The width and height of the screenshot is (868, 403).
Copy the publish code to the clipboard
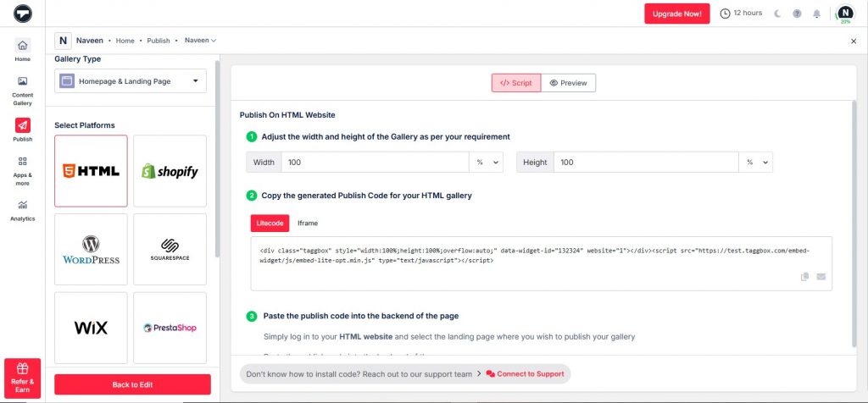pos(804,277)
